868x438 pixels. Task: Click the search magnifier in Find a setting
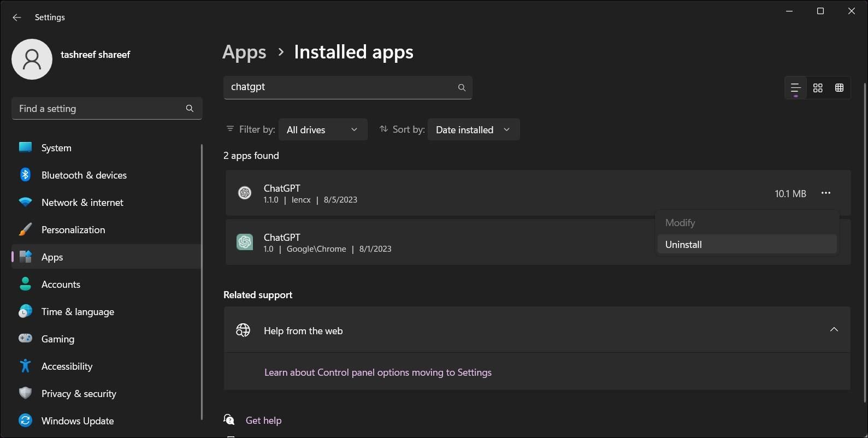coord(190,108)
